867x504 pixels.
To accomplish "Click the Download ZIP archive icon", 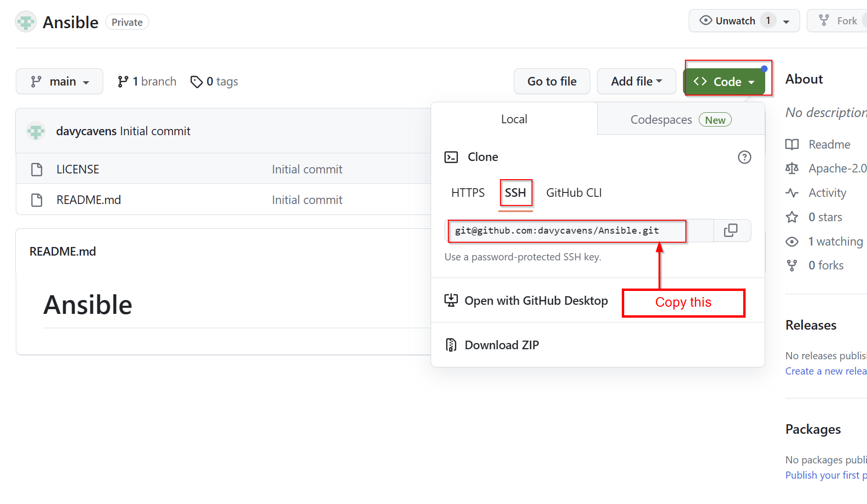I will [451, 345].
